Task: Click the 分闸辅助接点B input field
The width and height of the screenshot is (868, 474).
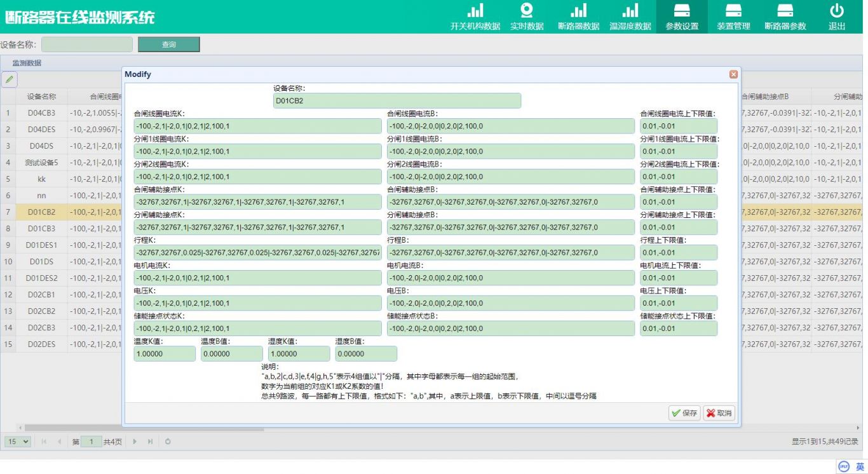Action: coord(510,227)
